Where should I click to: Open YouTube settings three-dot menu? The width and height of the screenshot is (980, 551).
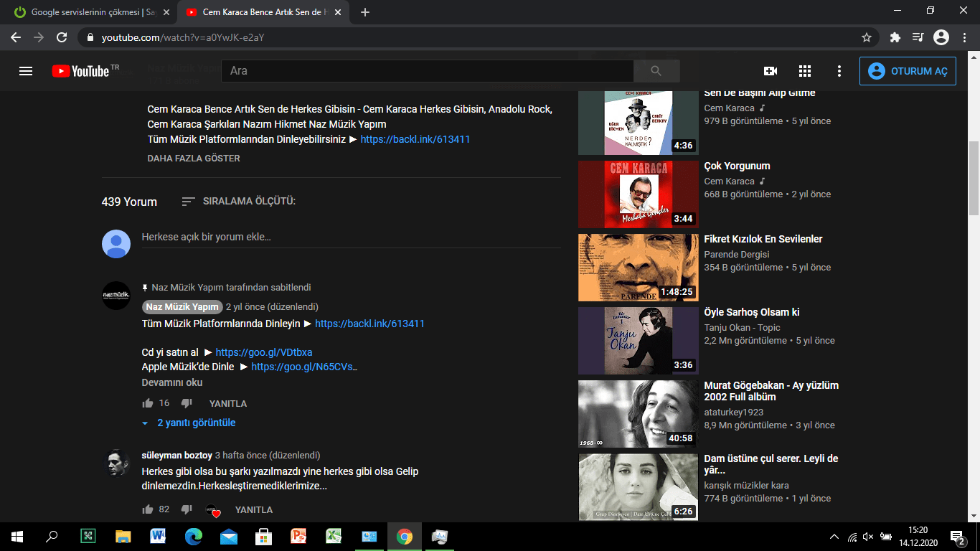(839, 71)
